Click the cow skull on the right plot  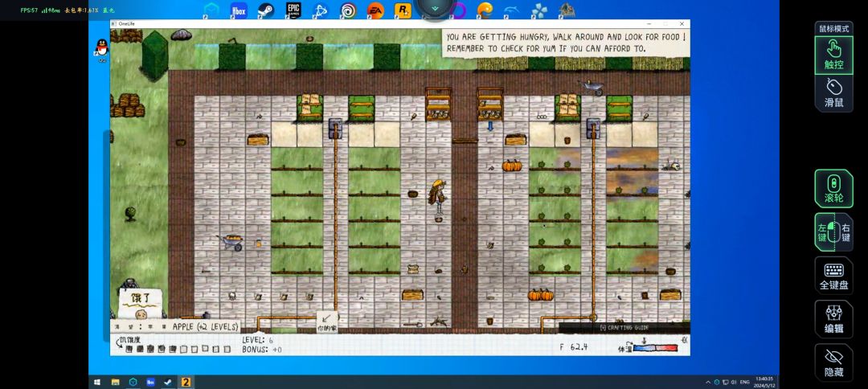(671, 164)
